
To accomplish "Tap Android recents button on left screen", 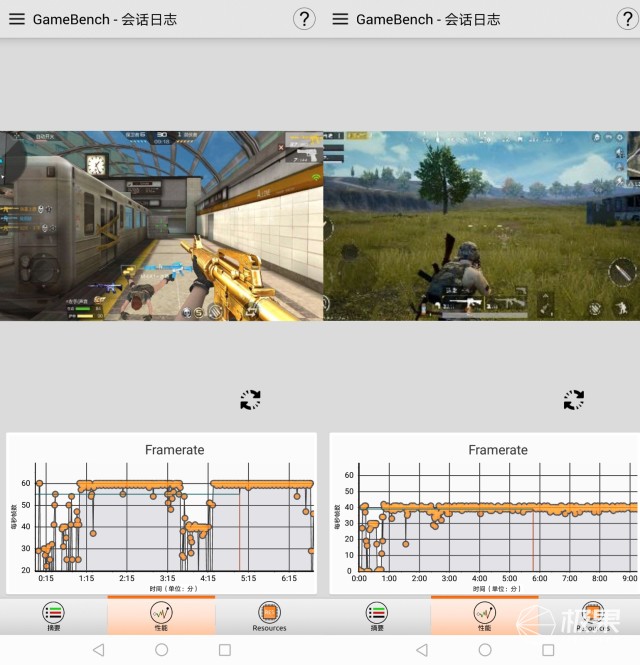I will 225,650.
